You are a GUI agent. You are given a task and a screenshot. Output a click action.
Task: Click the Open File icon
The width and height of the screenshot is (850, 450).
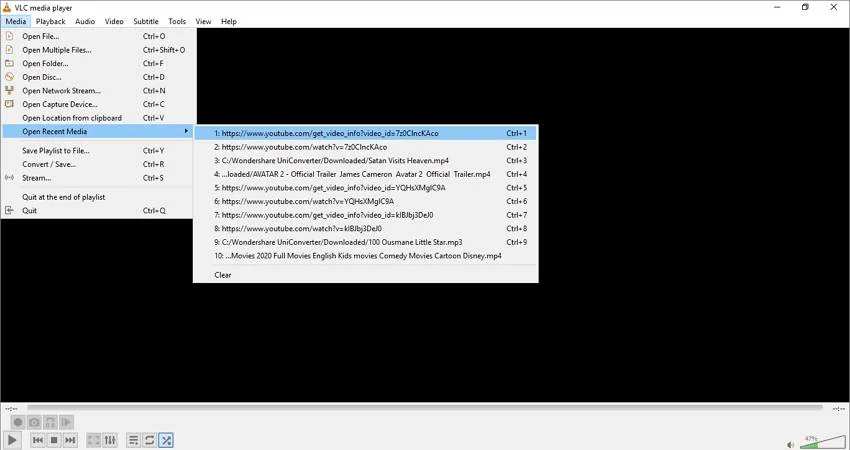9,36
